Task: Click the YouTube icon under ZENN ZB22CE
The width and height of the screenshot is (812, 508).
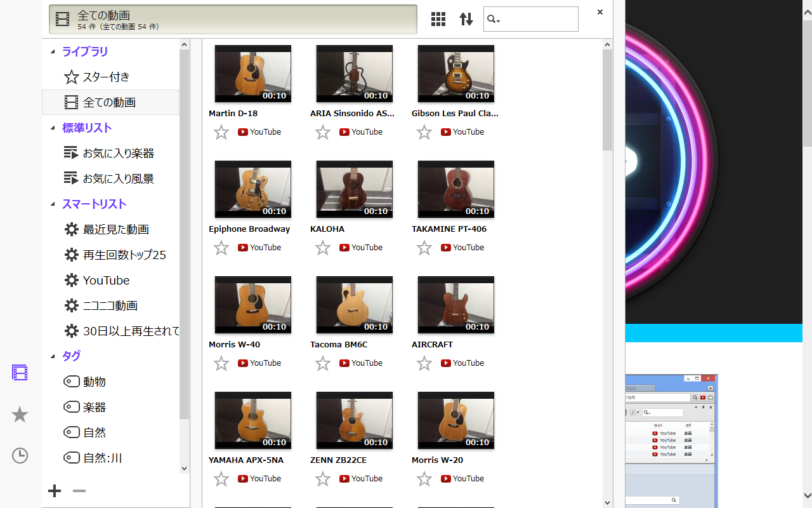Action: pos(344,479)
